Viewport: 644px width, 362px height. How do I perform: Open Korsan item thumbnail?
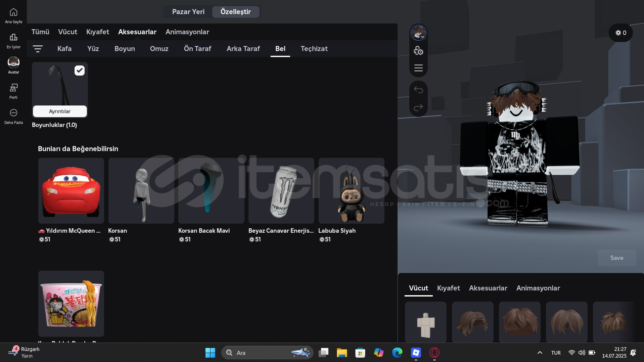pos(141,191)
